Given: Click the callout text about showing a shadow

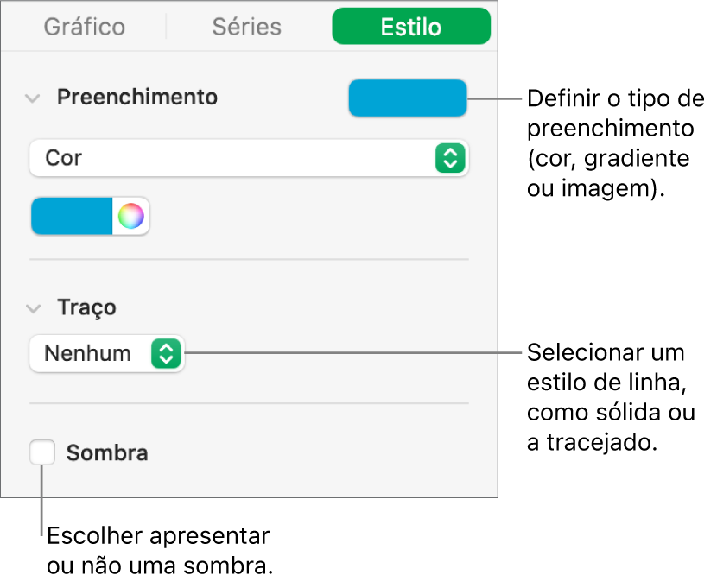Looking at the screenshot, I should pos(158,551).
